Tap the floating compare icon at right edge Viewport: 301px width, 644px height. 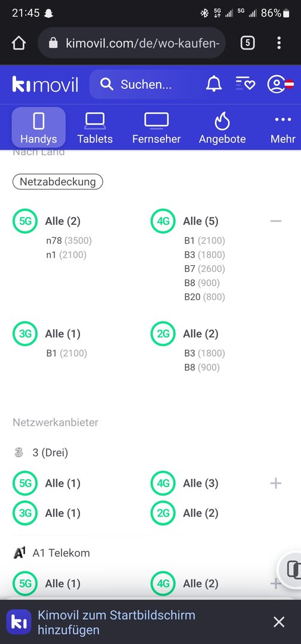click(x=291, y=569)
